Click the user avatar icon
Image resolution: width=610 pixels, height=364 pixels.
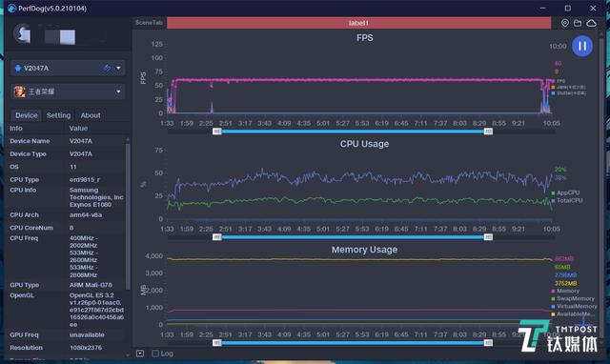coord(23,33)
